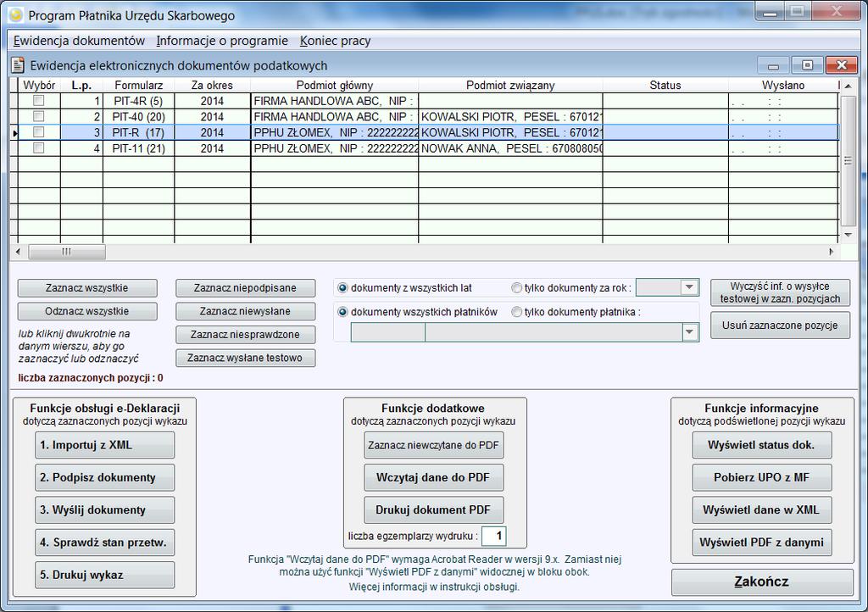The height and width of the screenshot is (612, 868).
Task: Click the 'Podmiot główny' column header
Action: click(334, 86)
